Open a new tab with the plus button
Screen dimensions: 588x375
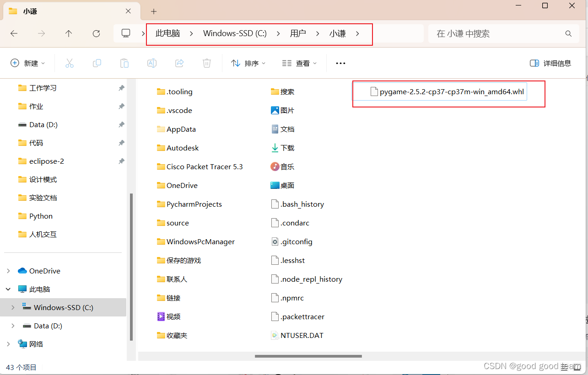pyautogui.click(x=153, y=11)
